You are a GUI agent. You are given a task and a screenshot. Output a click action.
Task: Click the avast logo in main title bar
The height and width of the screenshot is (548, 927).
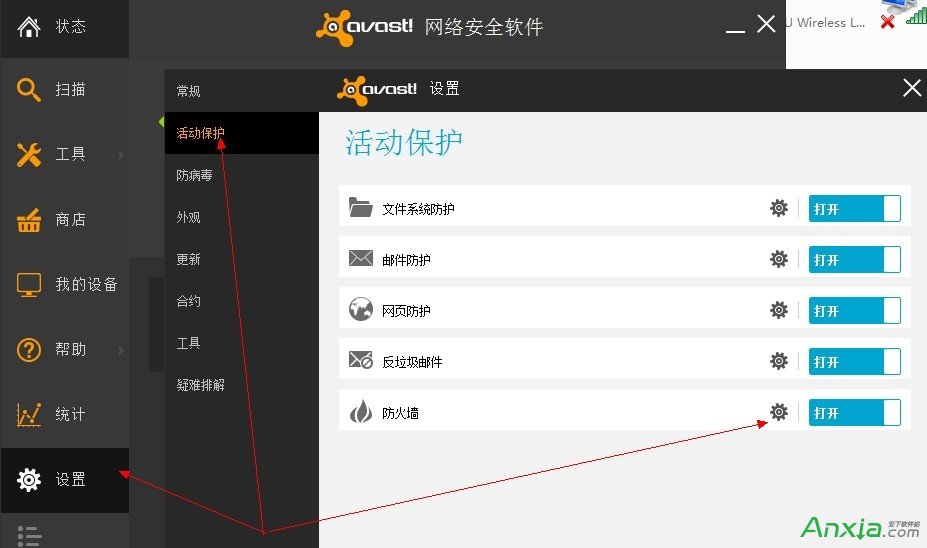coord(364,28)
